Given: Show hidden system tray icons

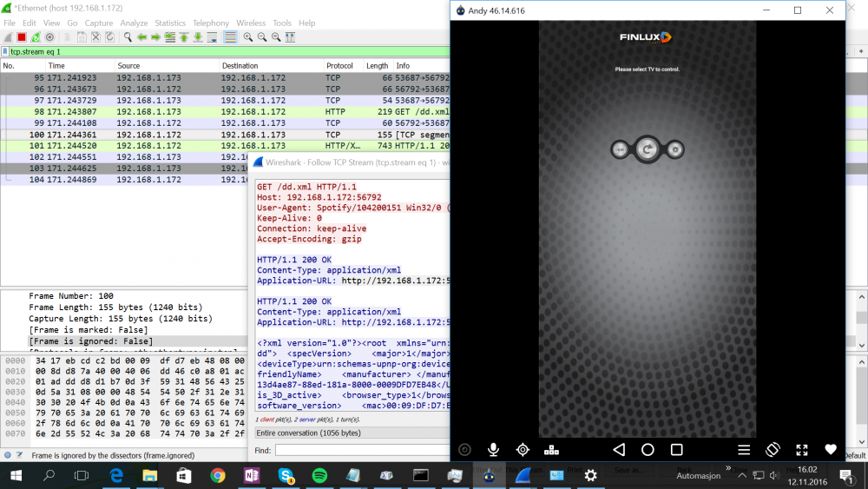Looking at the screenshot, I should (x=741, y=475).
